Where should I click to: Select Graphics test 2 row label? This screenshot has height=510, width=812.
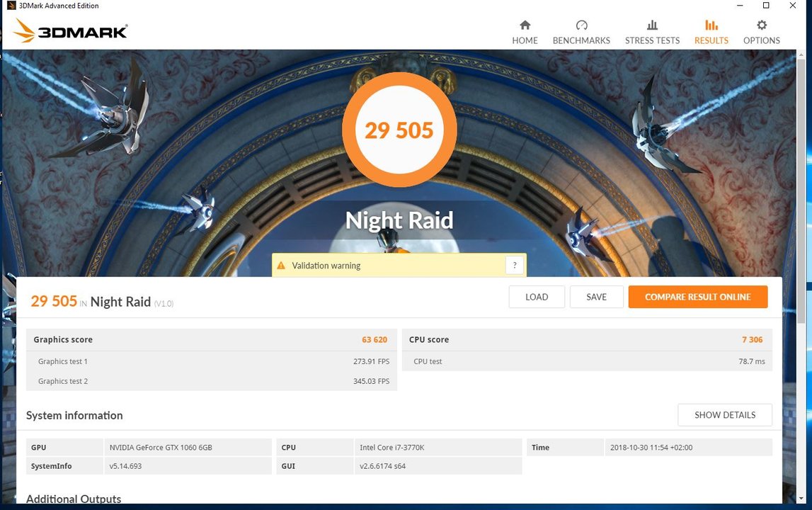pyautogui.click(x=63, y=382)
